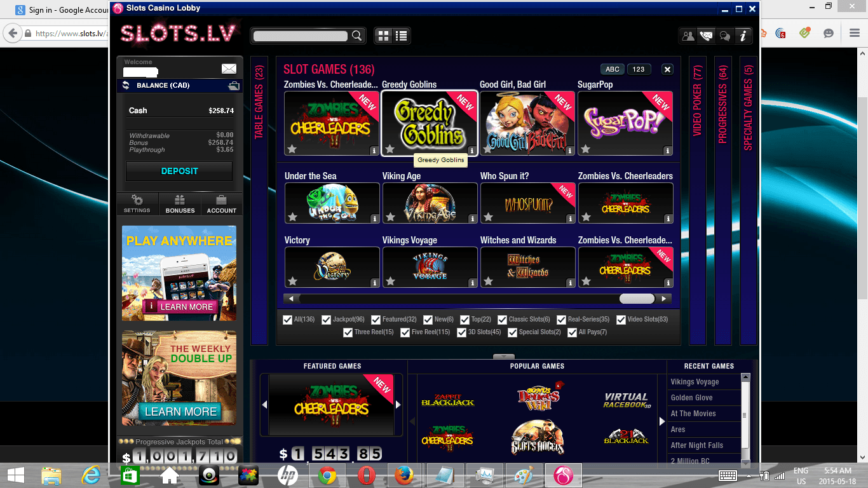Switch to list view of games
868x488 pixels.
(402, 36)
